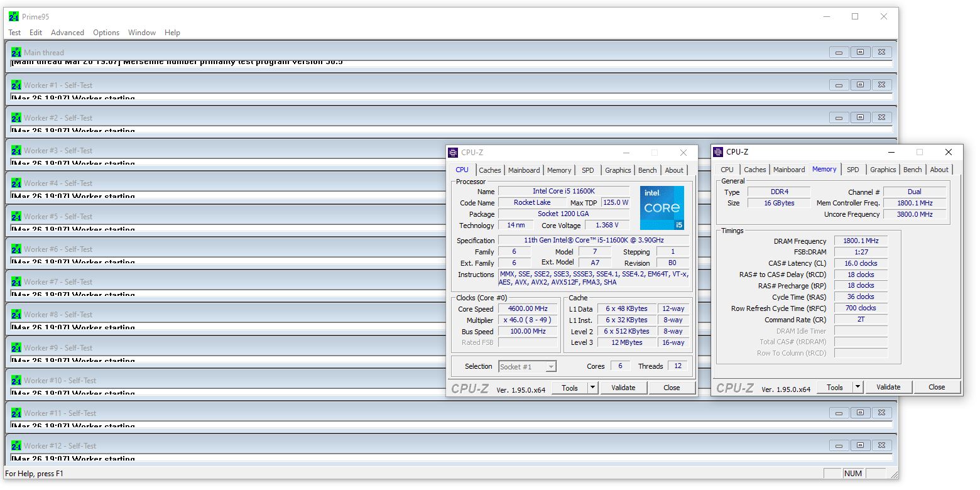Click the Worker #4 Self-Test window icon

click(x=16, y=183)
